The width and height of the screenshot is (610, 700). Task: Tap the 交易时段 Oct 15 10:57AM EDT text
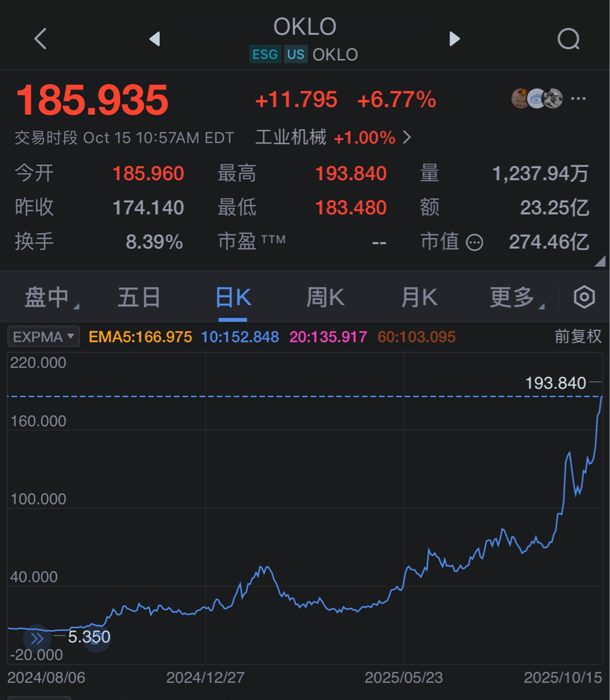tap(124, 137)
